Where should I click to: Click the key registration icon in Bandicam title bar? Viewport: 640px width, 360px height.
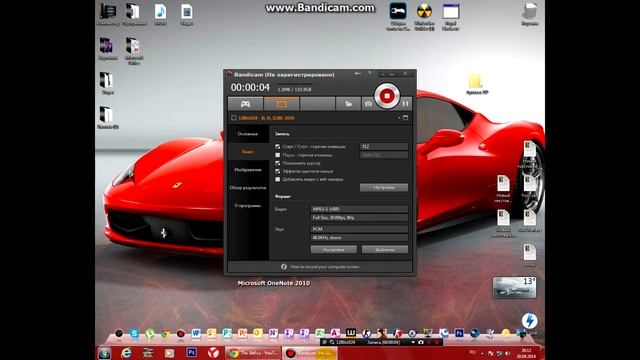tap(358, 74)
